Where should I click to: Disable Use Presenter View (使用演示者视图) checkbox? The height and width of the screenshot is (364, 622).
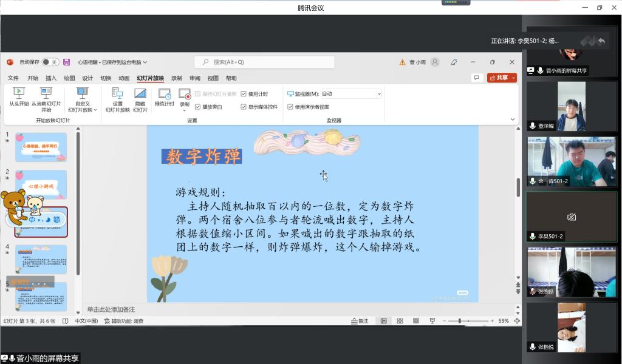click(290, 107)
